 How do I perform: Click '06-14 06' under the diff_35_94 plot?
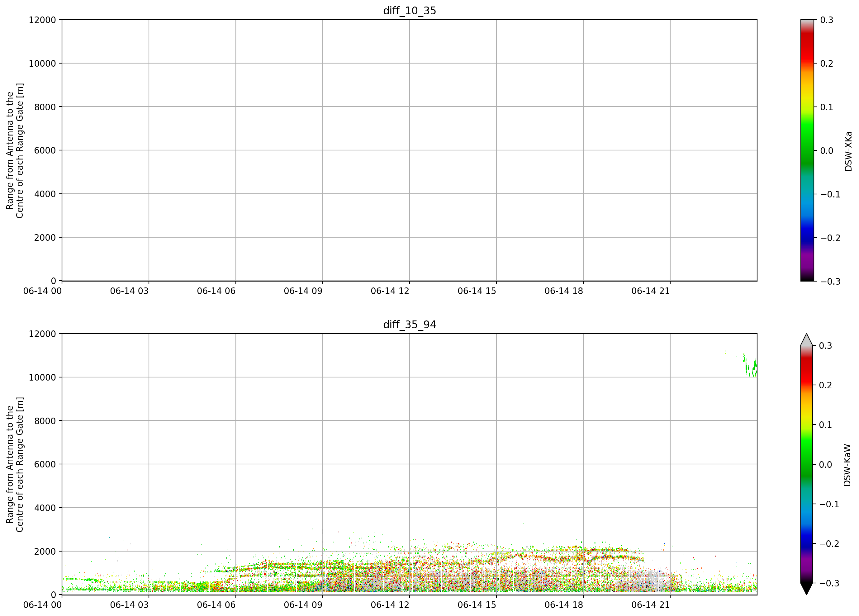pos(216,605)
